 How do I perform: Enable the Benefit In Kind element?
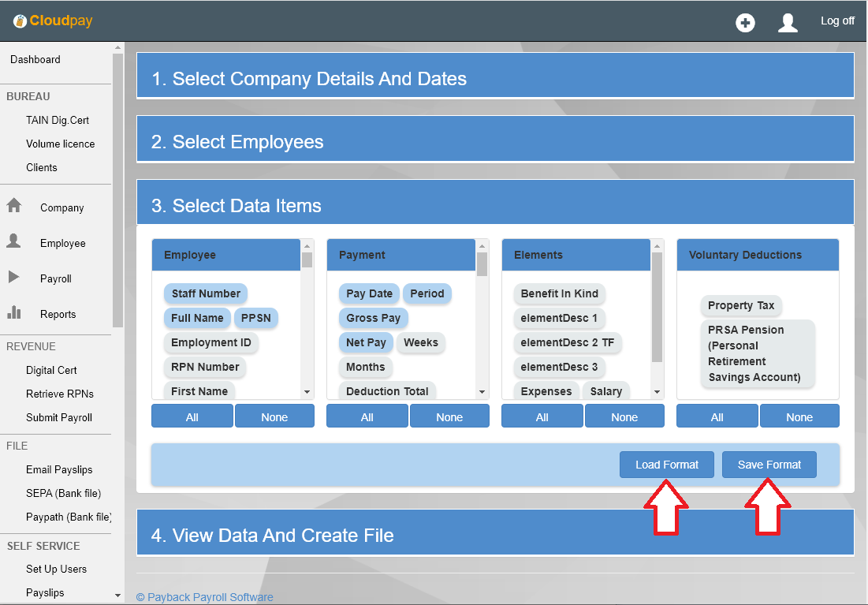559,293
